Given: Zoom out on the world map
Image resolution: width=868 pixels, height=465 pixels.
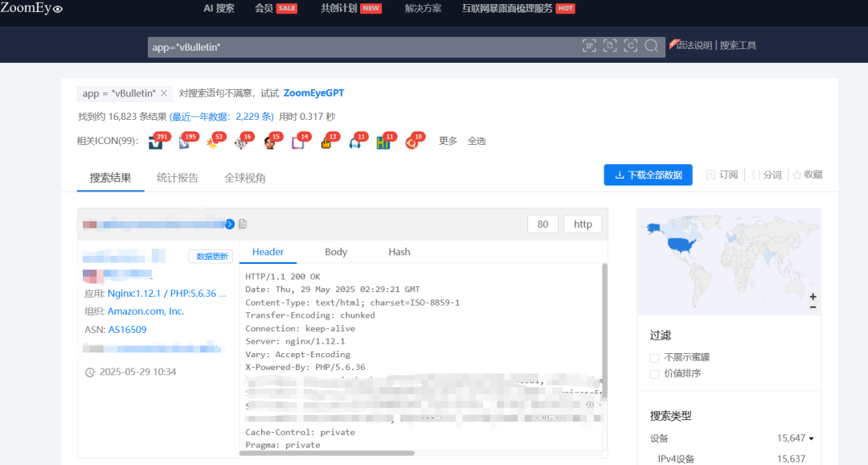Looking at the screenshot, I should pyautogui.click(x=813, y=307).
